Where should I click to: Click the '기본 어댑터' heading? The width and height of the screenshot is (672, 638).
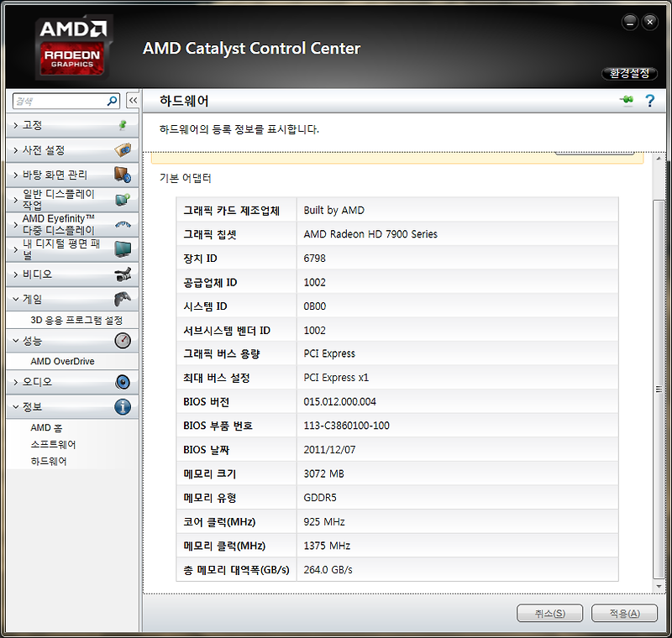pyautogui.click(x=185, y=178)
